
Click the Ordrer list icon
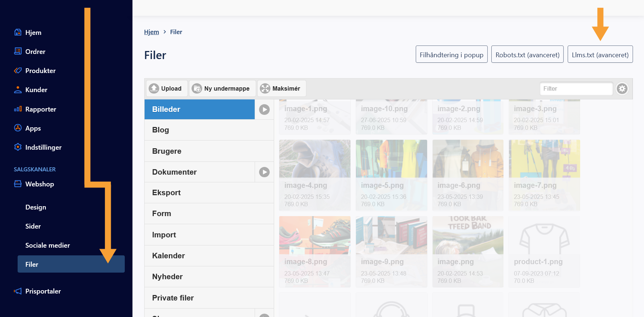18,51
